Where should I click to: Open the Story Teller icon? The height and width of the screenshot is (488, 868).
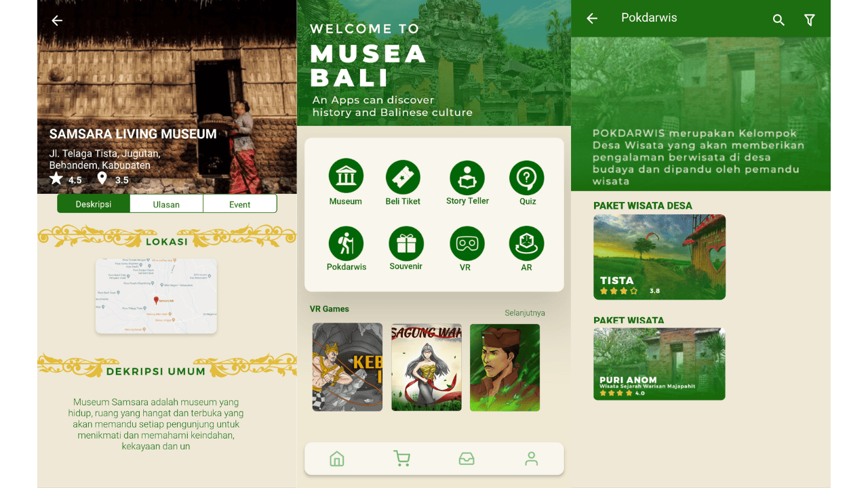[x=467, y=178]
